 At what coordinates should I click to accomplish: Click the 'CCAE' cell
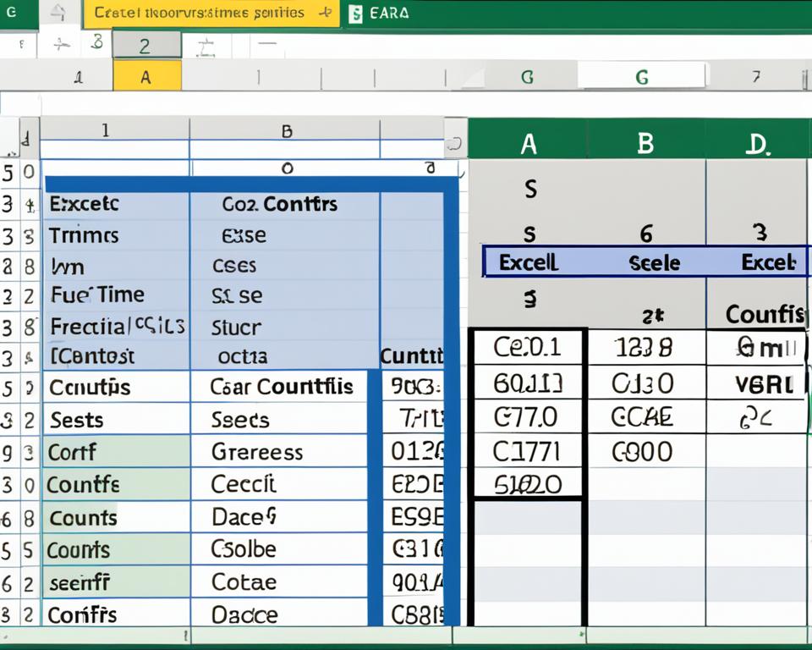645,416
